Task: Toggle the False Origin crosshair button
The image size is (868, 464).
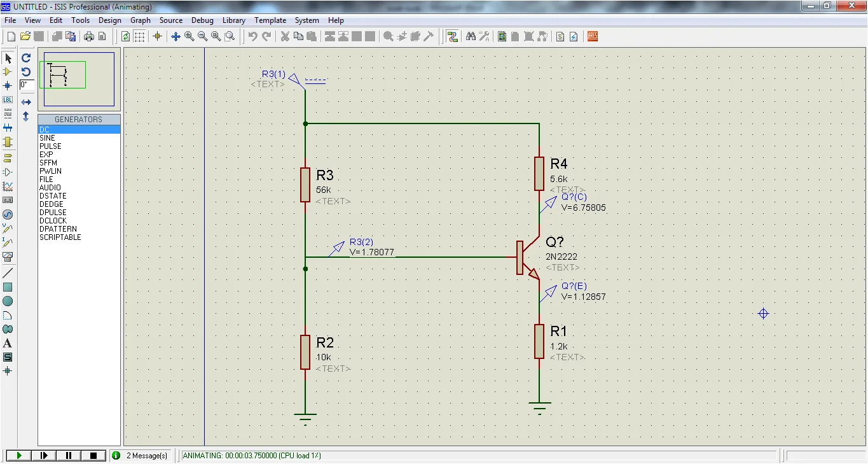Action: pos(158,36)
